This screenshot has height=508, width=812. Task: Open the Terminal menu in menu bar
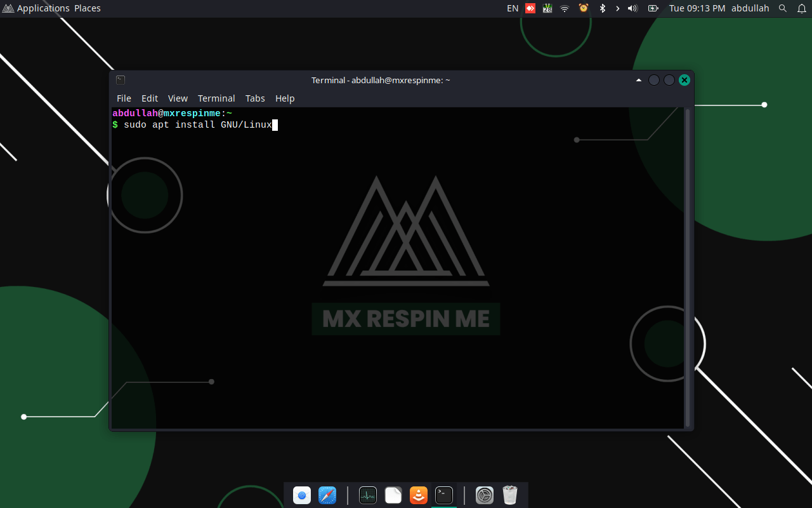(216, 98)
